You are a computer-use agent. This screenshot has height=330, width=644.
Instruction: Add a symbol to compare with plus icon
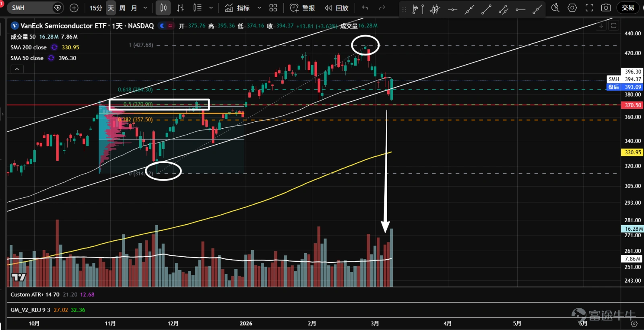pyautogui.click(x=74, y=8)
